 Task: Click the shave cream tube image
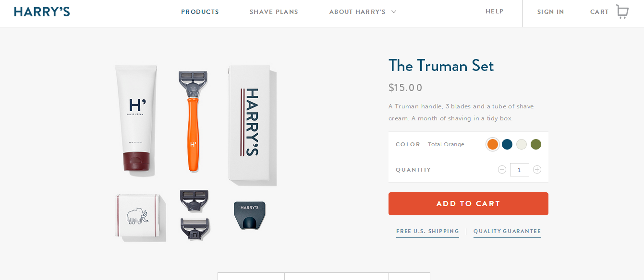click(x=136, y=118)
